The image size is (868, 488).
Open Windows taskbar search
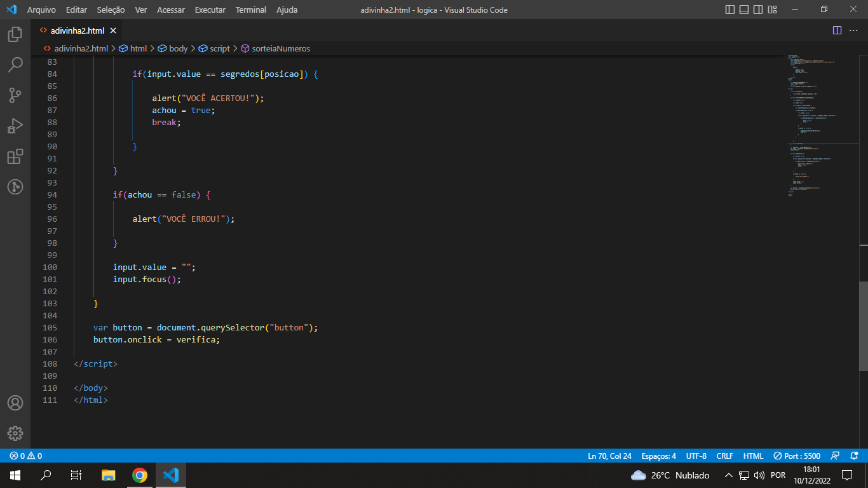click(46, 475)
